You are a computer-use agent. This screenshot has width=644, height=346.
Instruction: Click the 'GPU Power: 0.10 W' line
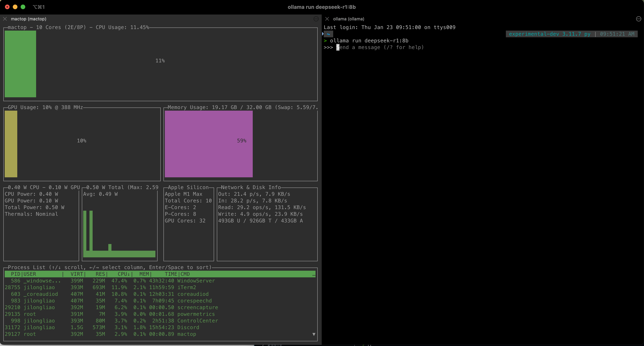(x=31, y=201)
